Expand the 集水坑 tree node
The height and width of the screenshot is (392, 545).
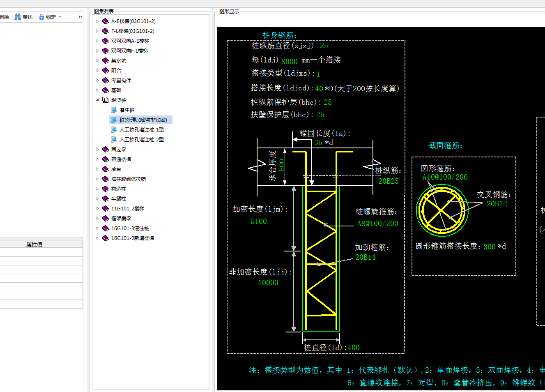click(97, 60)
